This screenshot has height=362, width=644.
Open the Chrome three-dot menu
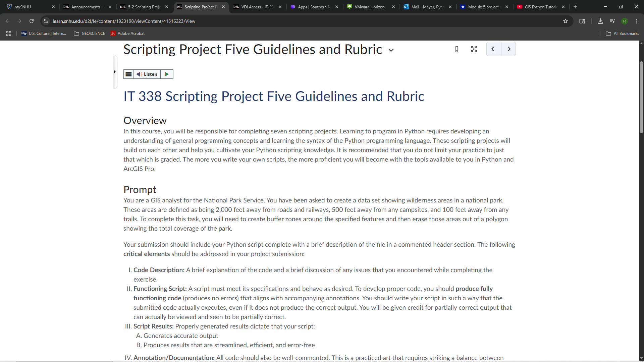(636, 21)
